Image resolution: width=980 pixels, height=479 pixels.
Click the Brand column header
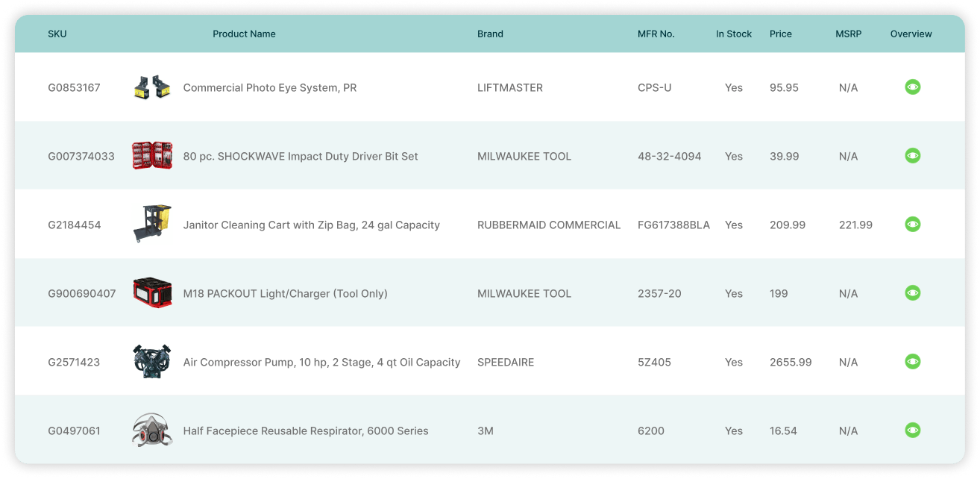coord(490,34)
